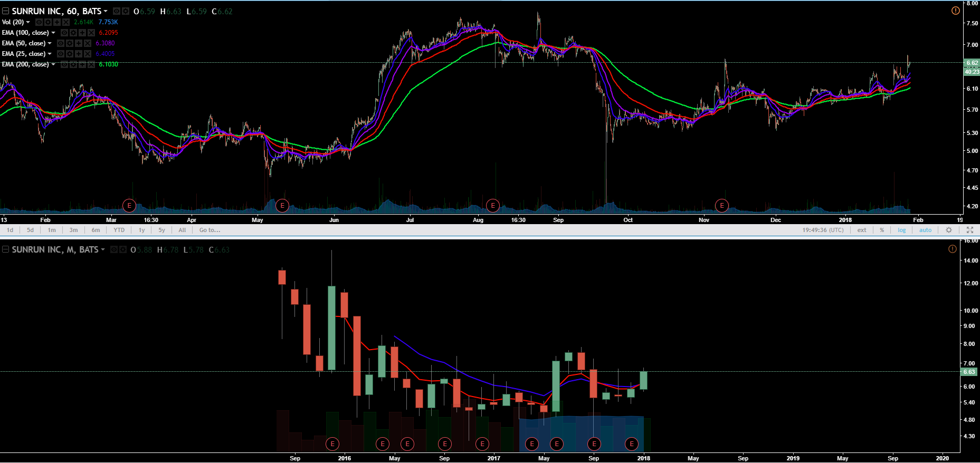Remove the Vol (20) indicator
The height and width of the screenshot is (463, 980).
point(66,22)
